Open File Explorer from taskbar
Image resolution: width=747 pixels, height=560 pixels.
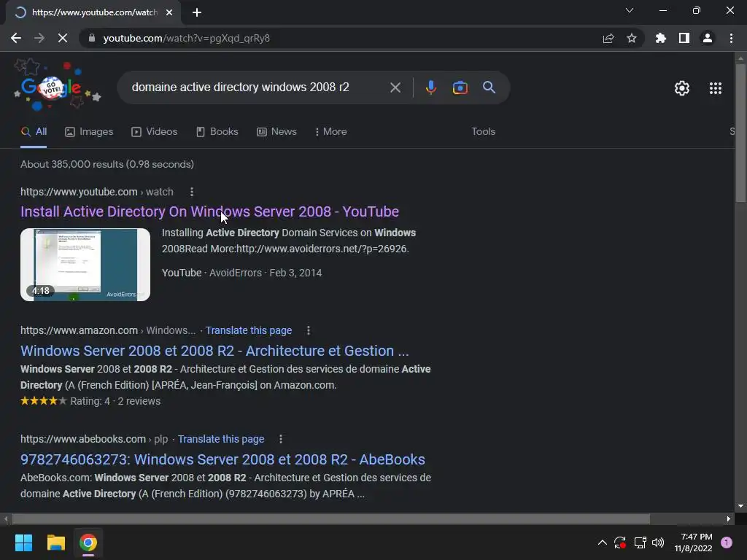[55, 542]
